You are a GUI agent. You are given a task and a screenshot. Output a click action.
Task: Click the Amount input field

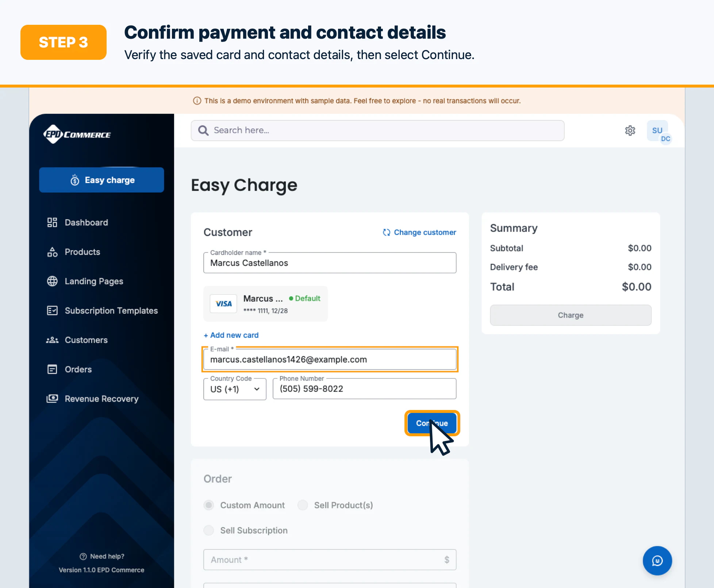click(x=330, y=560)
